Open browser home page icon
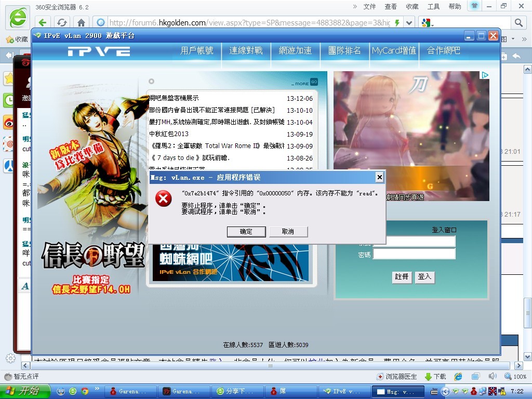 [81, 23]
